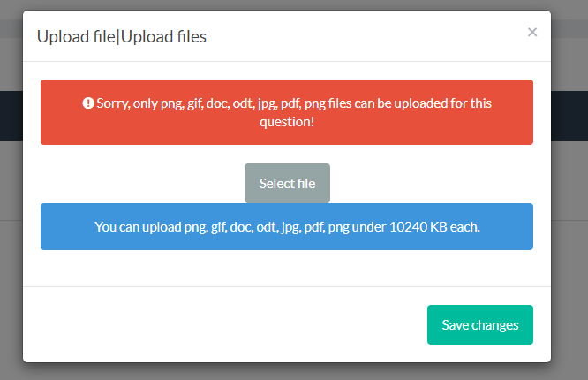Click the dark navigation bar behind the dialog's right edge

click(x=569, y=115)
